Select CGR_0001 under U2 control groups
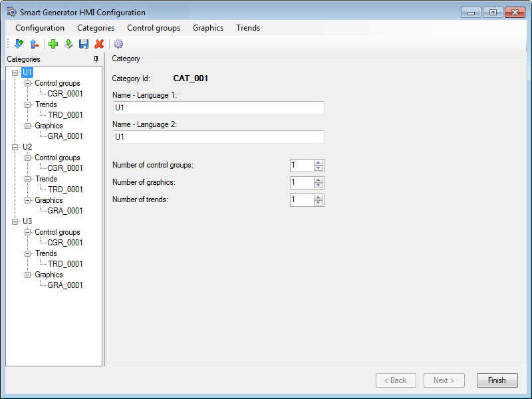The image size is (532, 399). point(65,168)
